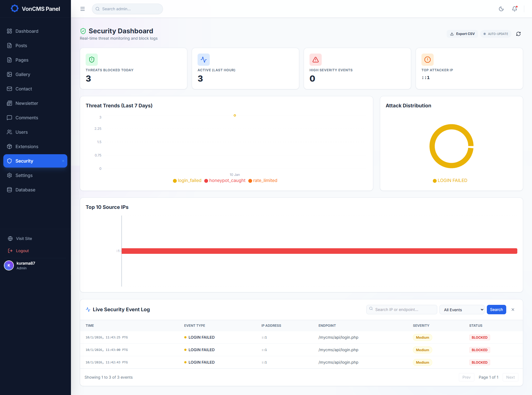Collapse sidebar with hamburger icon
The image size is (532, 395).
click(x=83, y=9)
